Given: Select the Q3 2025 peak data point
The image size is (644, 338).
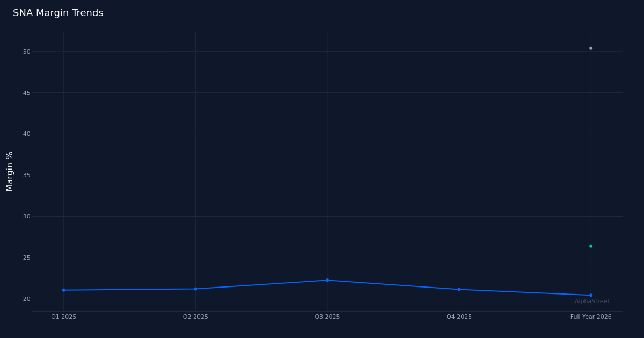Looking at the screenshot, I should pos(327,280).
